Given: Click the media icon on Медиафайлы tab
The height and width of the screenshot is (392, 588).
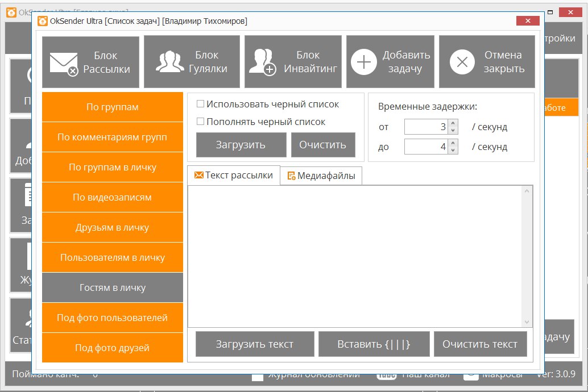Looking at the screenshot, I should coord(291,176).
